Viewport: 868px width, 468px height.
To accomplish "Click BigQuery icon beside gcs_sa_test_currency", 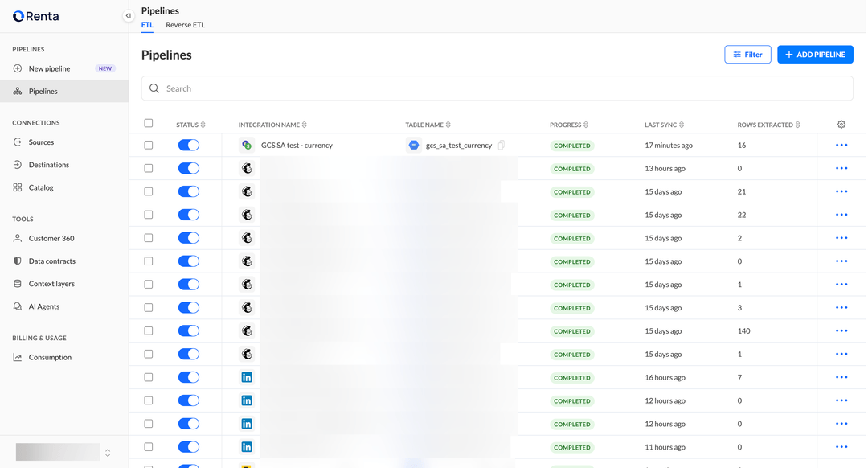I will click(414, 145).
